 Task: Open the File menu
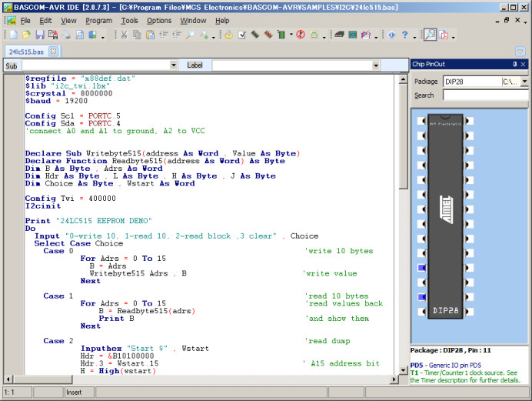[25, 21]
